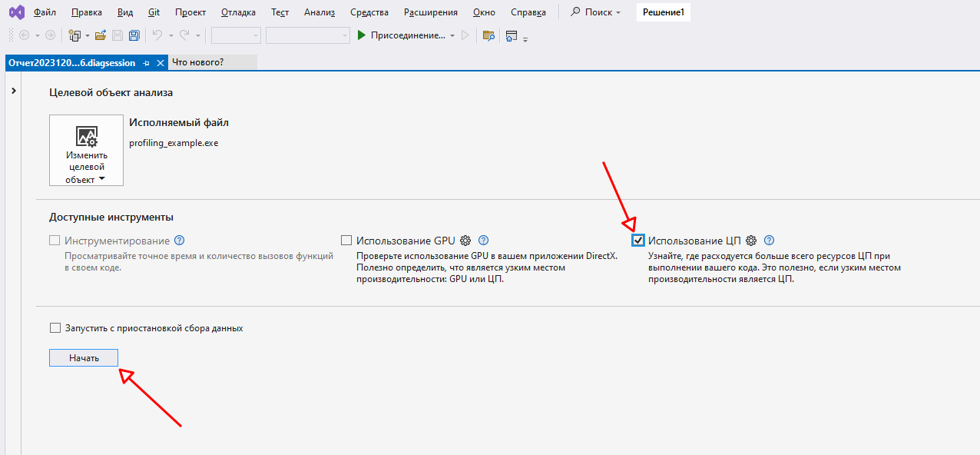980x455 pixels.
Task: Click the search magnifier icon
Action: click(575, 12)
